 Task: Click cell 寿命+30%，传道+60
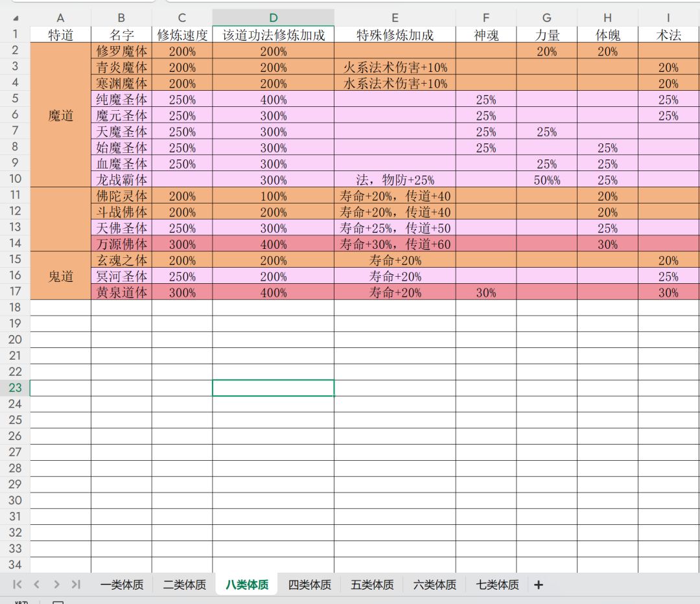click(x=395, y=244)
